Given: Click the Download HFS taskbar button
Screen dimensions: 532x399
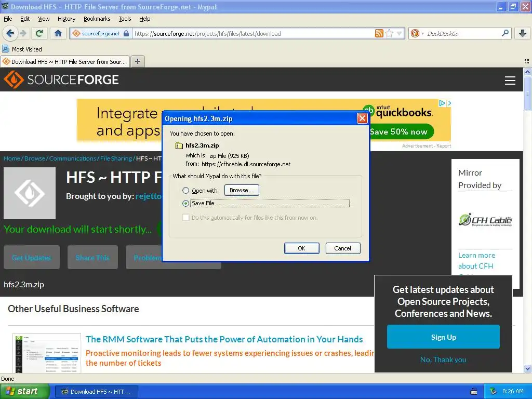Looking at the screenshot, I should (96, 392).
